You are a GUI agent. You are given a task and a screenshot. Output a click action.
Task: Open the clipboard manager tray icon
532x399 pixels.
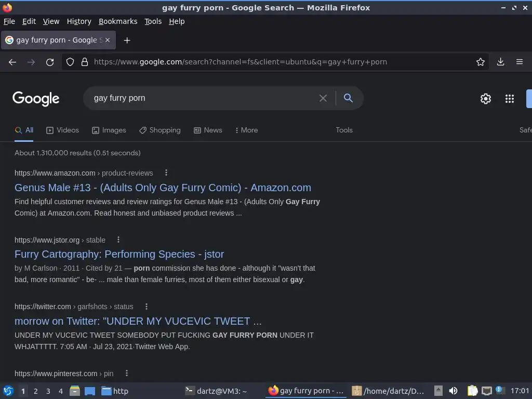472,391
